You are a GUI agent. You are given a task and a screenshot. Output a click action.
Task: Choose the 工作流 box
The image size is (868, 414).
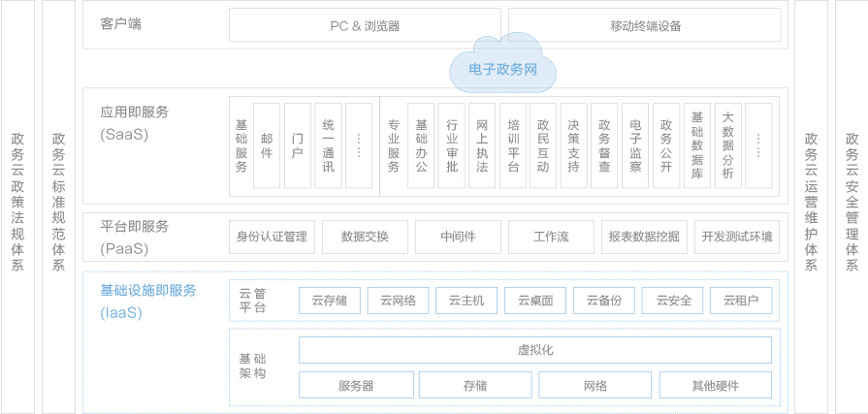(551, 237)
